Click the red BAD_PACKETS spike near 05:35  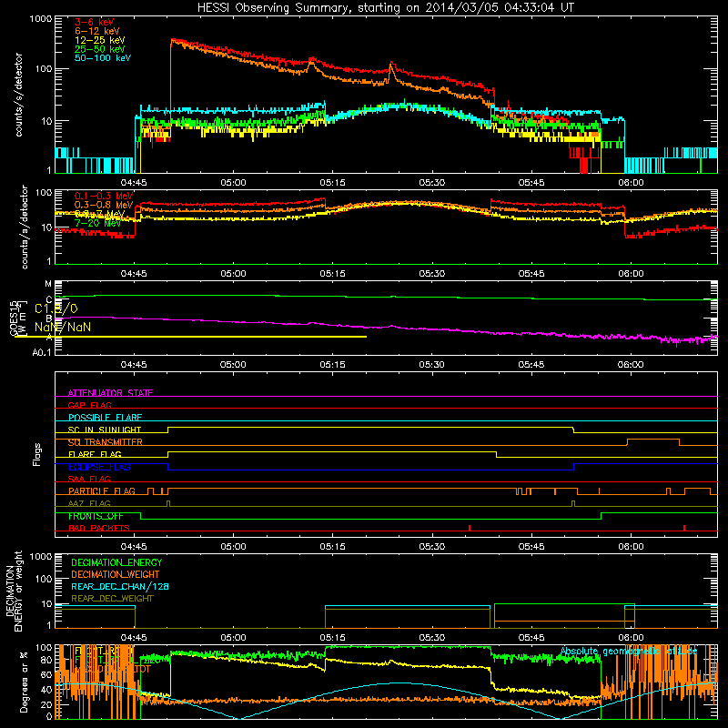click(x=470, y=528)
